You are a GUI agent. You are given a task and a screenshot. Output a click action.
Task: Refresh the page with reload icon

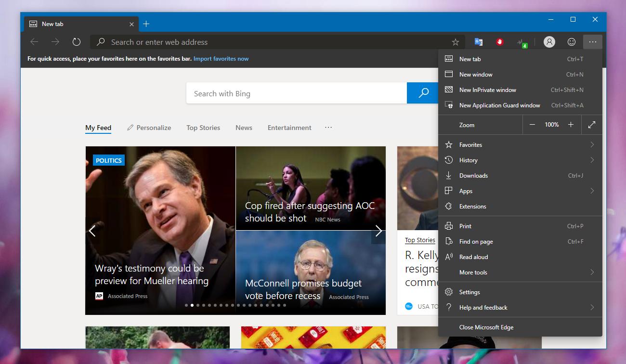(76, 42)
